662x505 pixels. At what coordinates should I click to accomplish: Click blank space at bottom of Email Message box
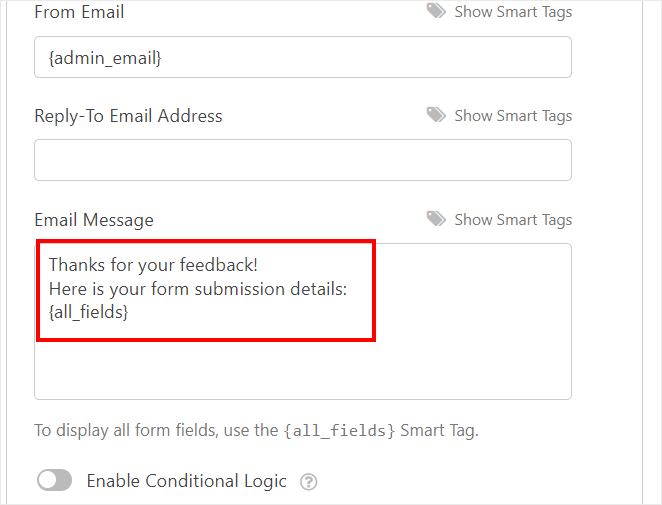[x=302, y=372]
